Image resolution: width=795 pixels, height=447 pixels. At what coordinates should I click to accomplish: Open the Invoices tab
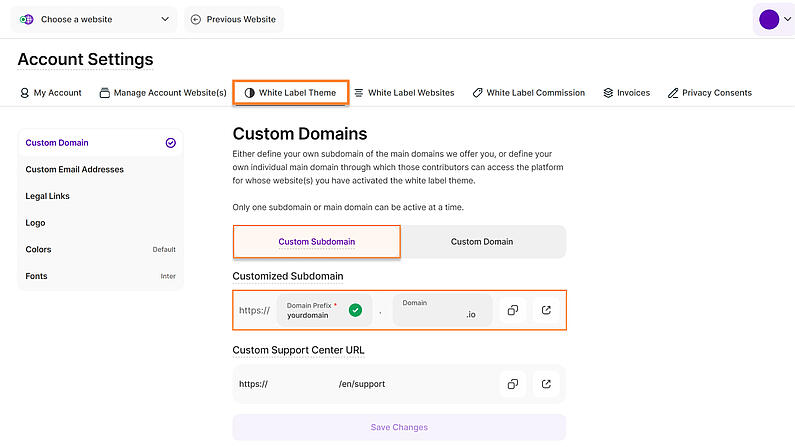click(x=627, y=93)
